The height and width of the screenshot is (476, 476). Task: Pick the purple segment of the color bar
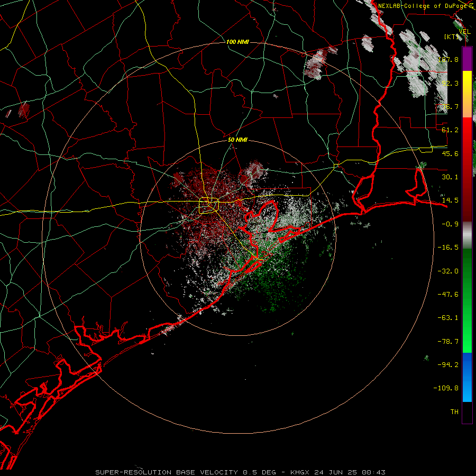467,59
